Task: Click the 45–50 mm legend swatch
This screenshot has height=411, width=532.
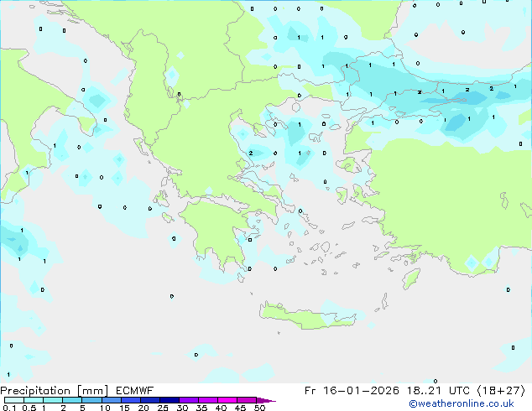Action: coord(247,400)
